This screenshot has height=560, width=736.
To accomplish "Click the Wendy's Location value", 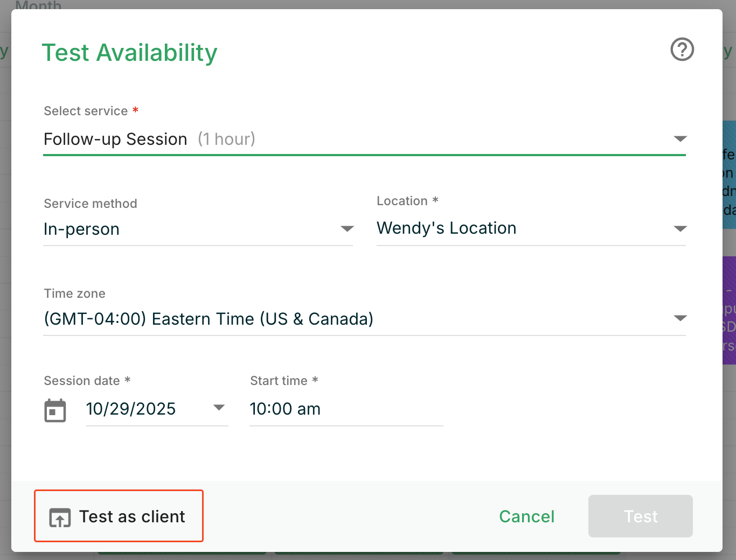I will 446,228.
